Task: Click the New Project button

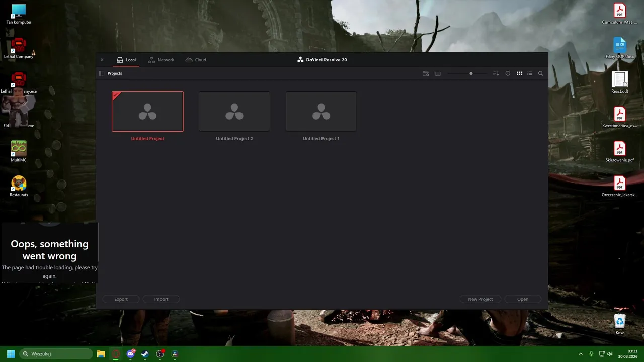Action: tap(480, 299)
